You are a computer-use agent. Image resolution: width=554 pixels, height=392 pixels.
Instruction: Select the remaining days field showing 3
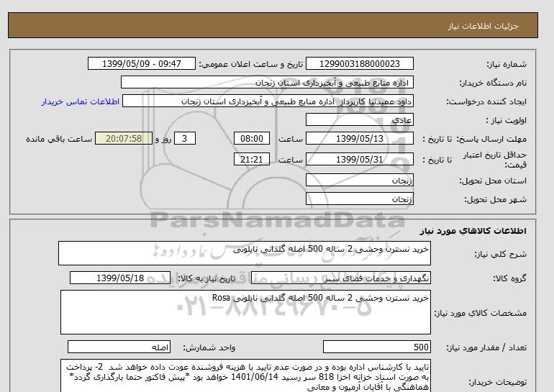click(185, 138)
